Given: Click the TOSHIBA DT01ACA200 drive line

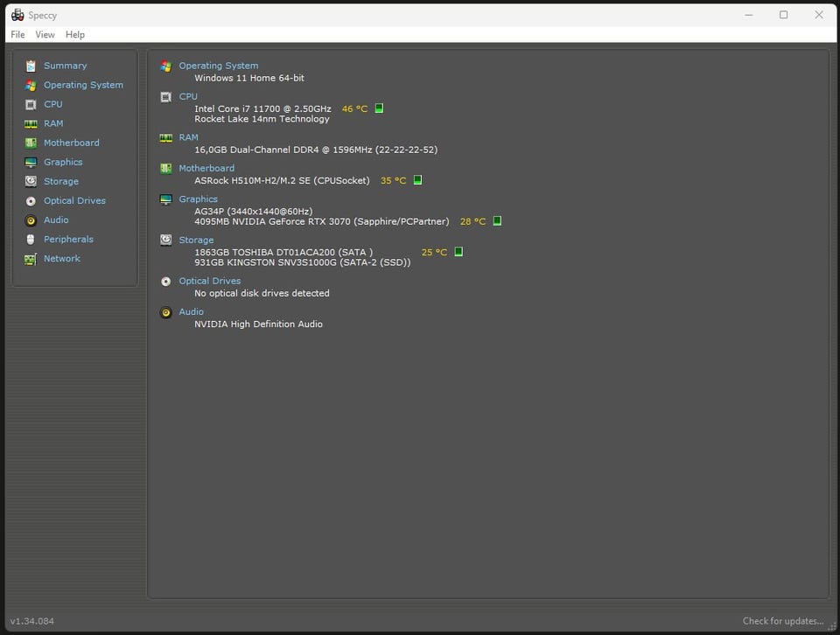Looking at the screenshot, I should (283, 252).
